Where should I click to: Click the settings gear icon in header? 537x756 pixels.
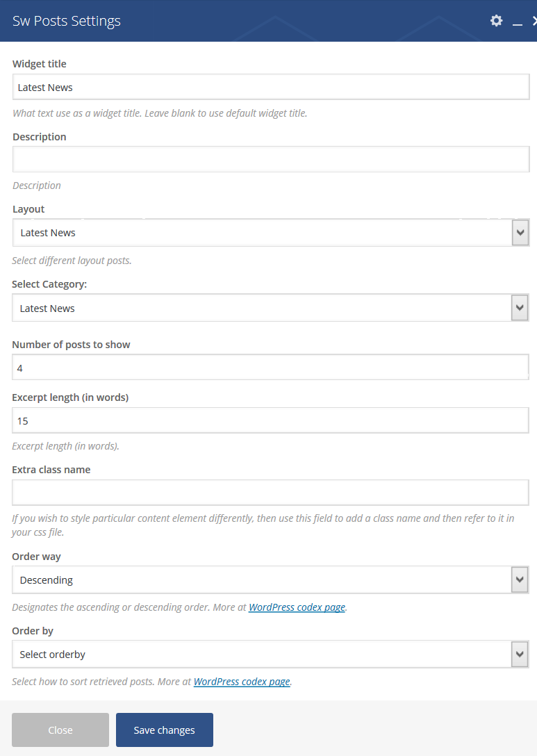click(496, 21)
